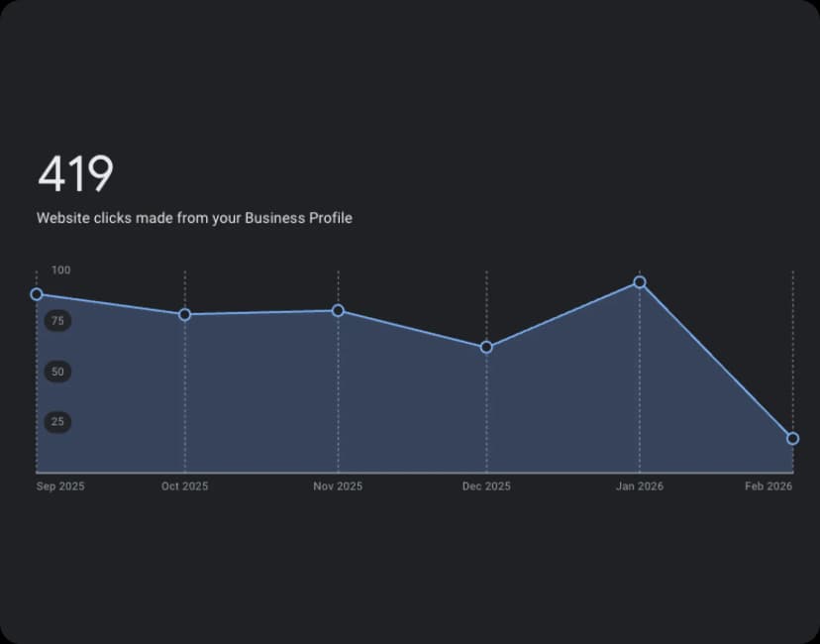This screenshot has width=820, height=644.
Task: Click the 419 total clicks number
Action: click(x=76, y=174)
